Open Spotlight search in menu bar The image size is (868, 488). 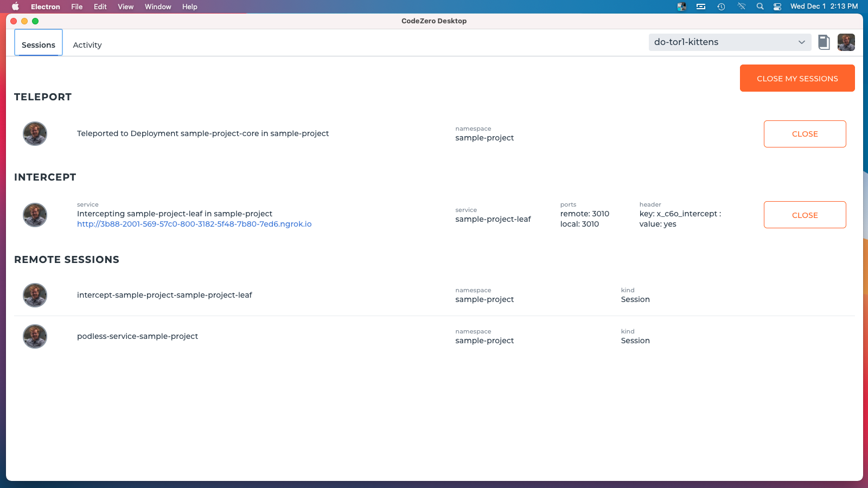click(x=760, y=7)
